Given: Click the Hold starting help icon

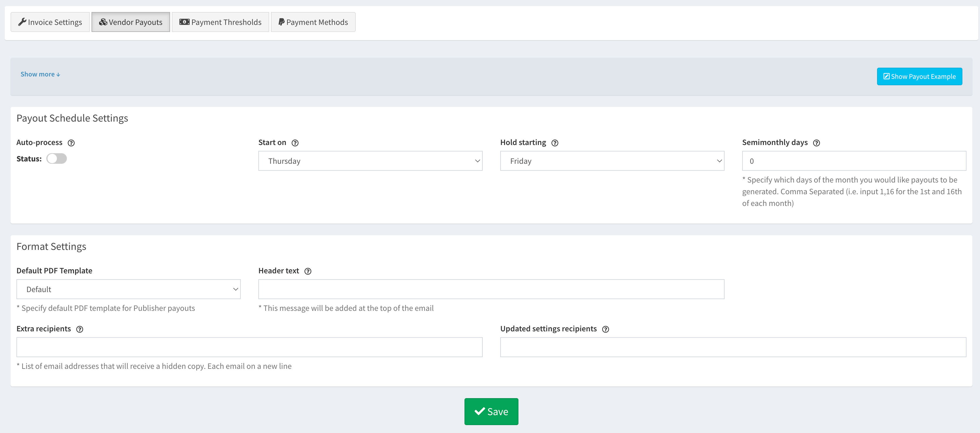Looking at the screenshot, I should point(555,143).
